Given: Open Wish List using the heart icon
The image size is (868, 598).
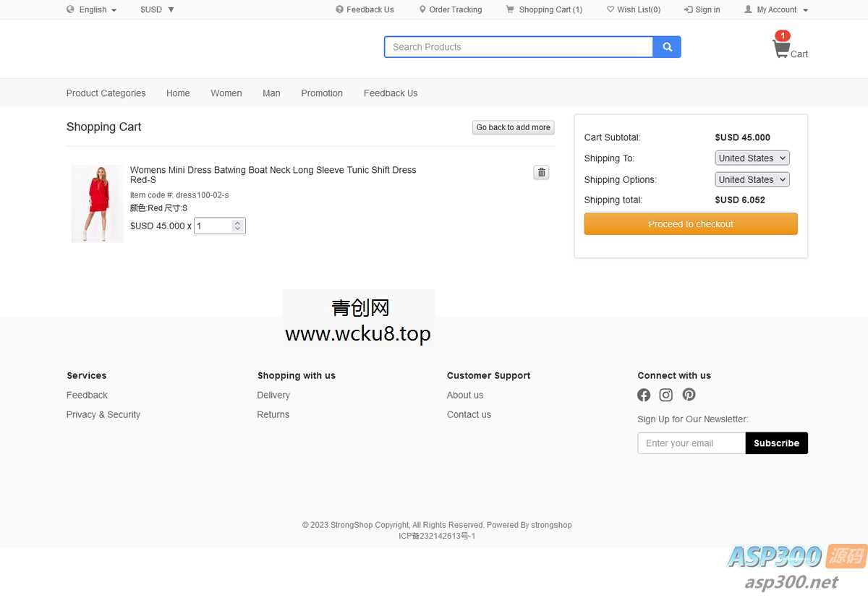Looking at the screenshot, I should 610,9.
